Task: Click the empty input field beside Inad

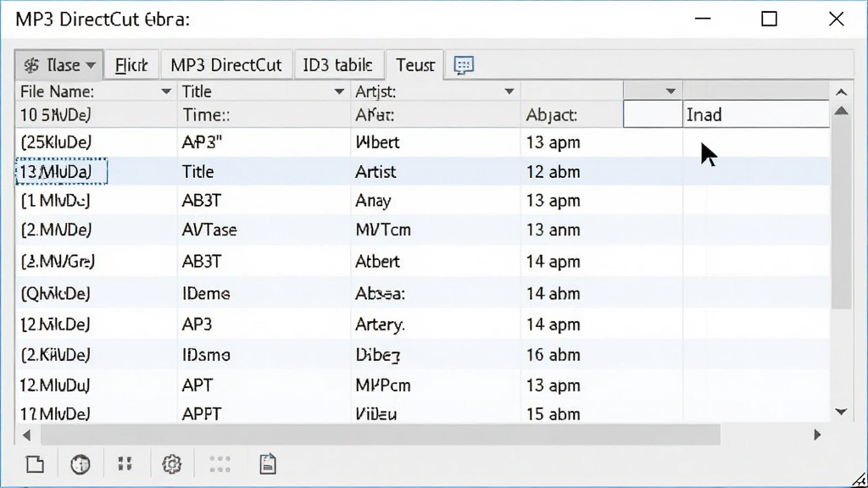Action: [x=653, y=114]
